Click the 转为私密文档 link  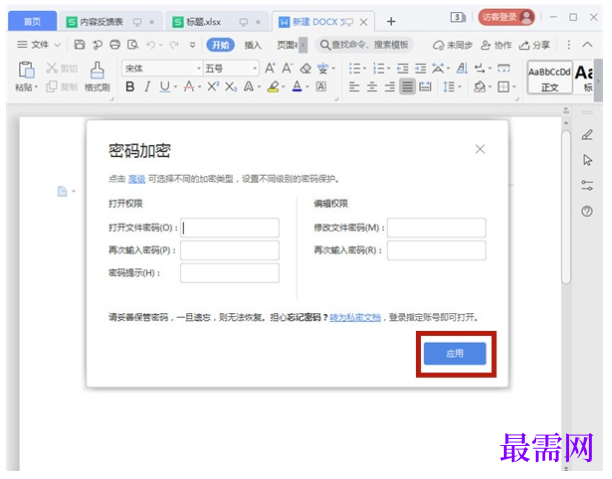click(x=355, y=317)
